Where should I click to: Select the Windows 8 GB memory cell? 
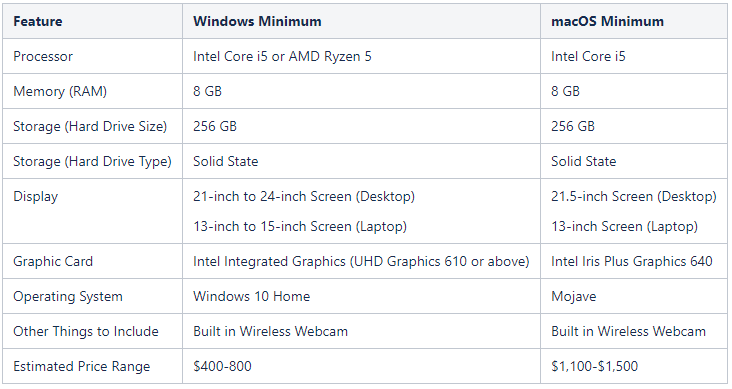(x=361, y=91)
